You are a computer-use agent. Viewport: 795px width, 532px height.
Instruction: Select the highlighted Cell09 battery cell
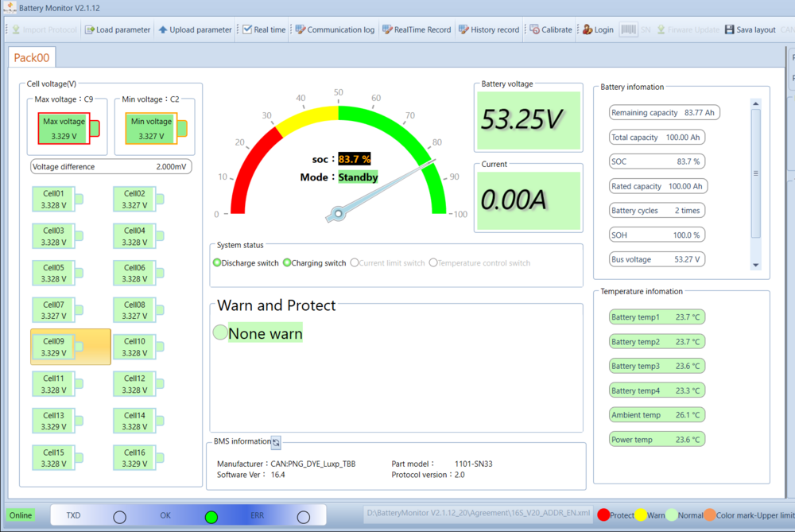pyautogui.click(x=70, y=347)
